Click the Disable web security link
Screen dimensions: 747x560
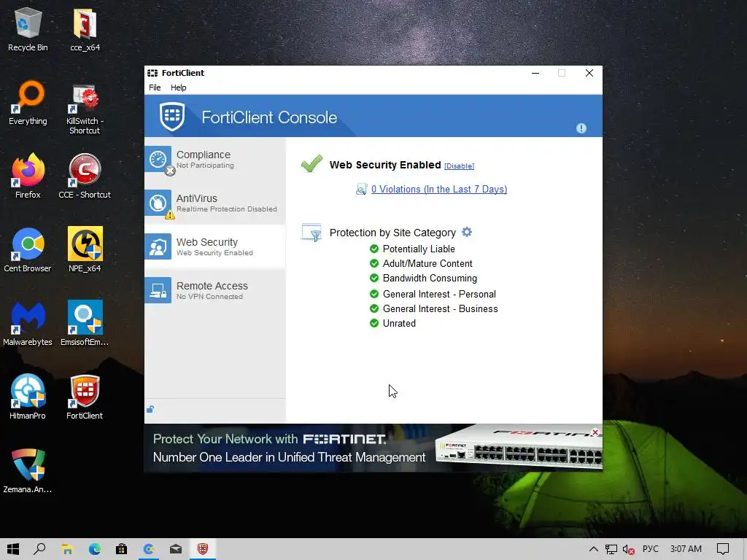tap(460, 166)
